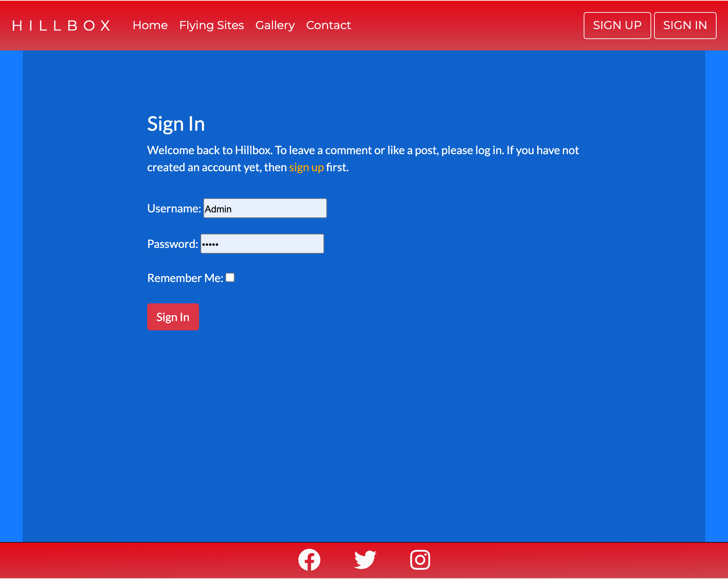The height and width of the screenshot is (579, 728).
Task: Follow the orange 'sign up' link
Action: pos(306,167)
